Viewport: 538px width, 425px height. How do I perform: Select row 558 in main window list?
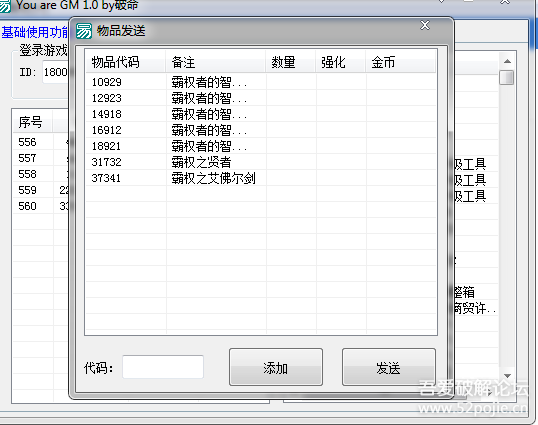point(40,174)
